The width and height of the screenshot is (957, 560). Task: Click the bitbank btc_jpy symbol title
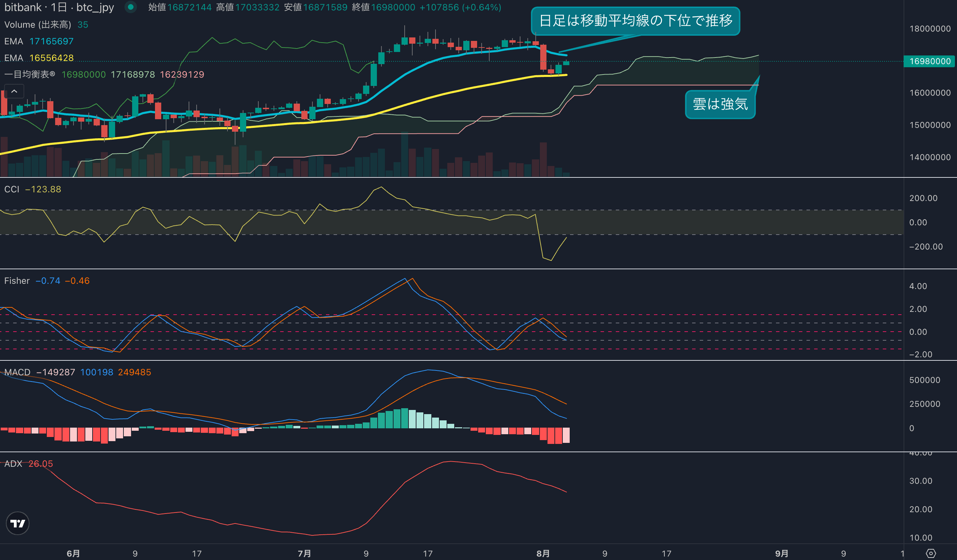pyautogui.click(x=59, y=7)
